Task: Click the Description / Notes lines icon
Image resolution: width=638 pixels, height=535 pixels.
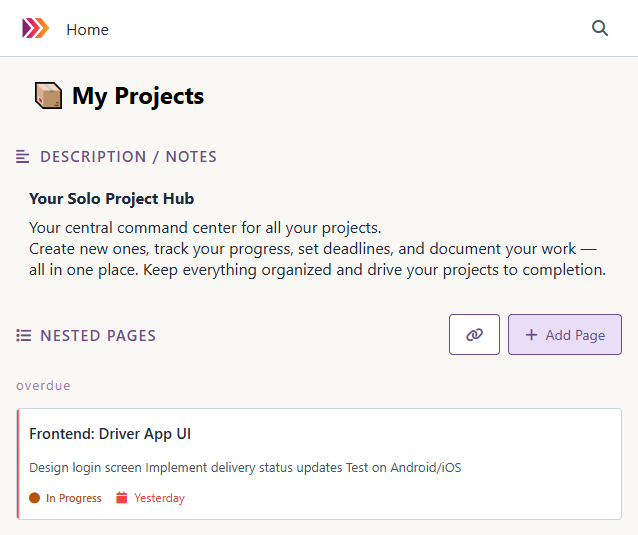Action: [23, 157]
